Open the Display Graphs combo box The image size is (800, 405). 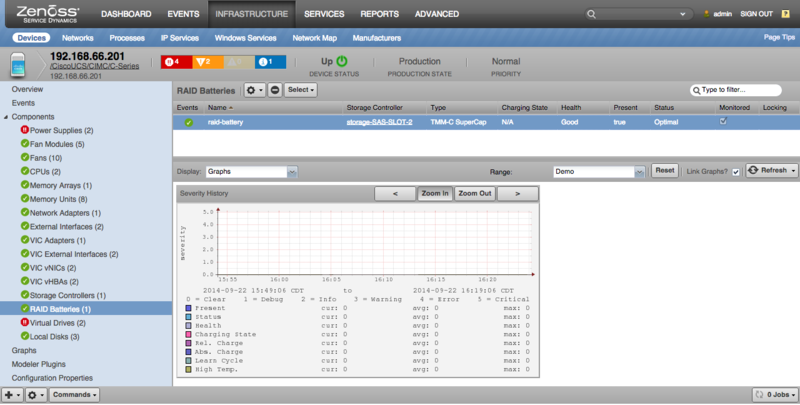(252, 172)
